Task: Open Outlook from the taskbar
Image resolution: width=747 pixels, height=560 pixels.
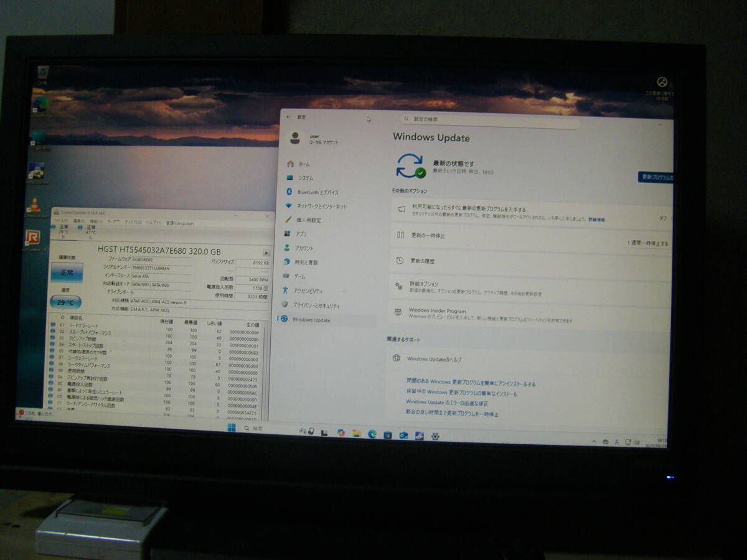Action: [403, 435]
